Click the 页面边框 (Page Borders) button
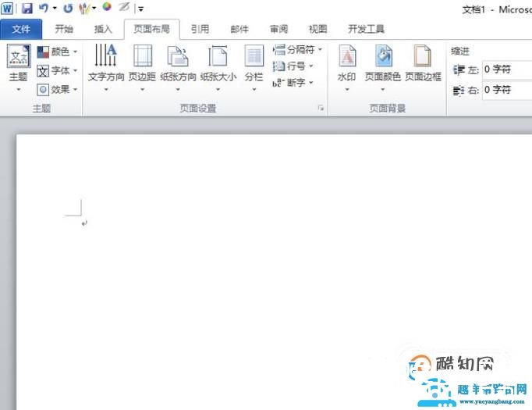This screenshot has height=410, width=532. pos(423,65)
